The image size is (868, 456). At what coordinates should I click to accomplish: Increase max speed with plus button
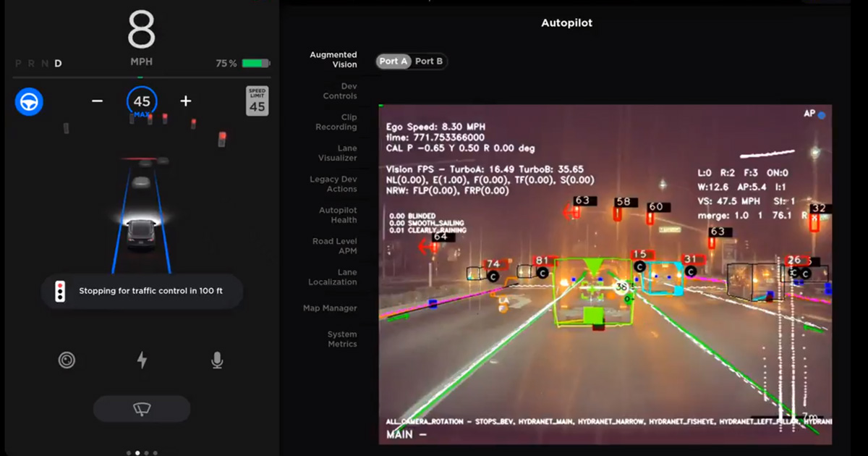(x=186, y=101)
